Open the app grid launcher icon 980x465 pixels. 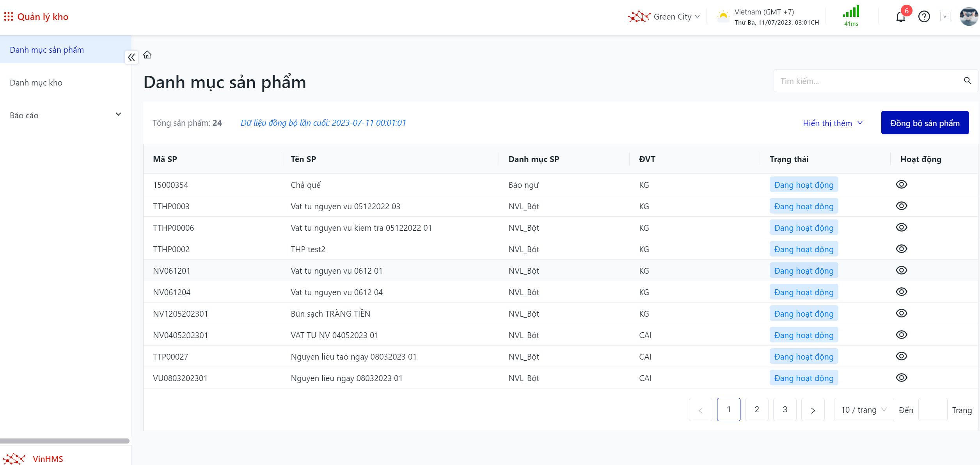[9, 16]
